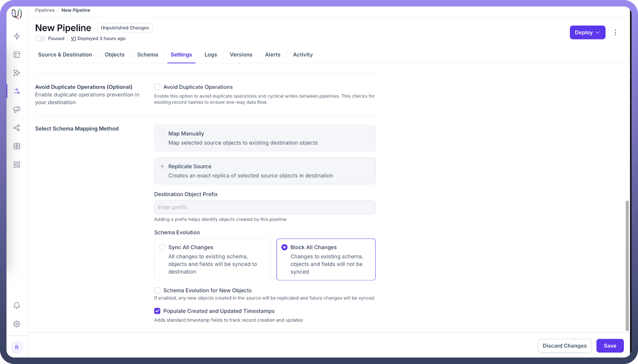
Task: Toggle the Paused pipeline switch
Action: 40,38
